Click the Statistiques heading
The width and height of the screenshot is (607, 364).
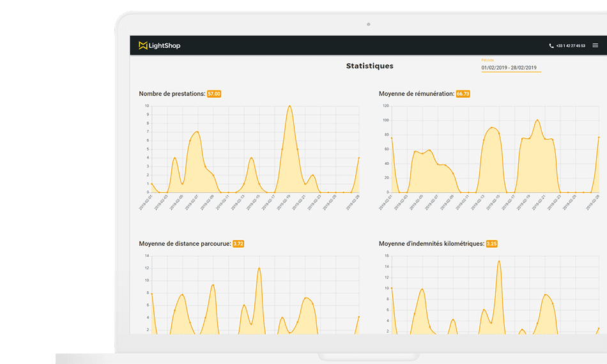coord(370,66)
